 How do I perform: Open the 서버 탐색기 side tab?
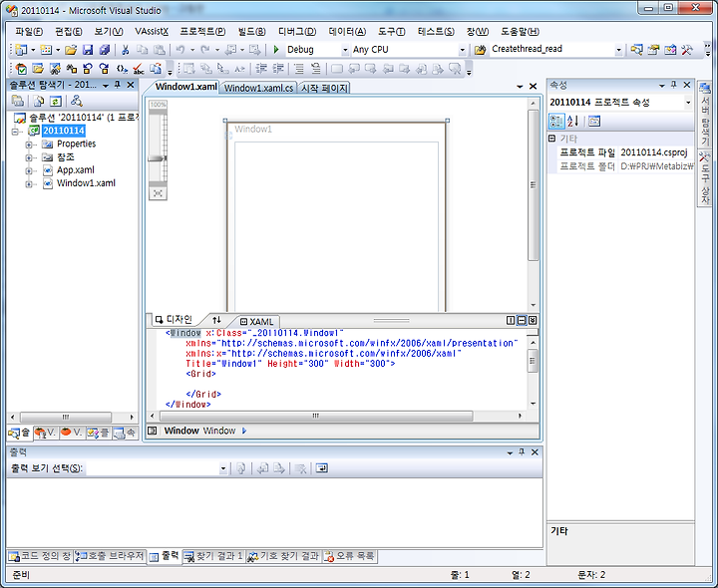(705, 113)
